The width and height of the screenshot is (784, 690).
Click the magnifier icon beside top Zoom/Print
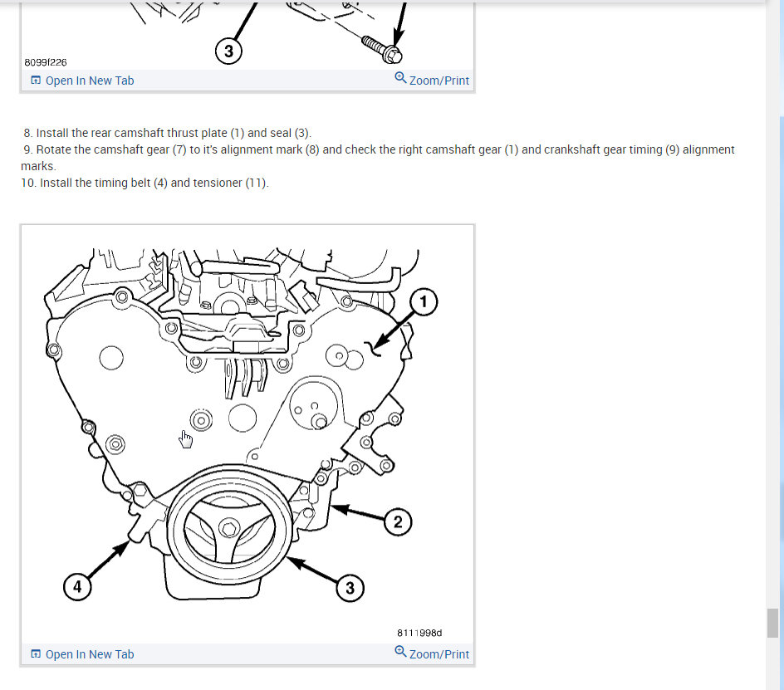399,79
